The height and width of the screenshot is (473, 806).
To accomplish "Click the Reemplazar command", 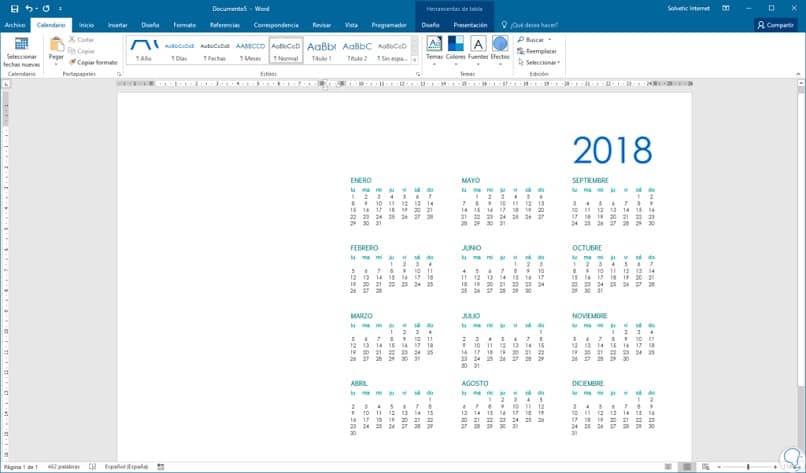I will click(x=537, y=51).
